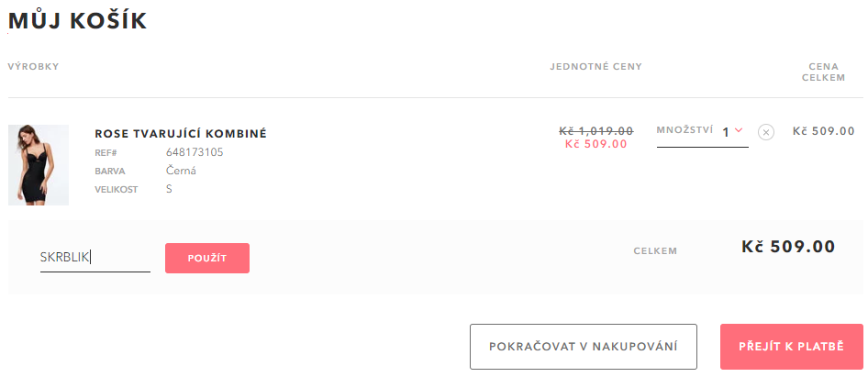Image resolution: width=868 pixels, height=377 pixels.
Task: Click the size value S
Action: (169, 189)
